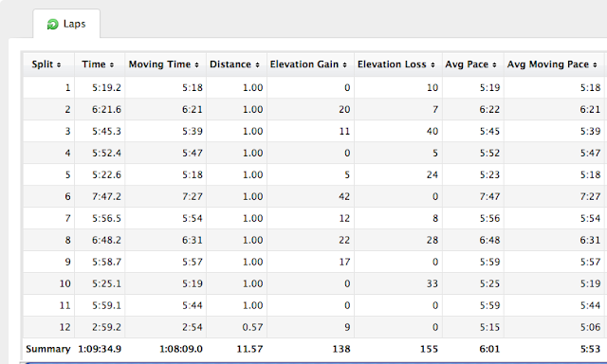Sort by Moving Time sort arrows
This screenshot has height=364, width=607.
(196, 65)
